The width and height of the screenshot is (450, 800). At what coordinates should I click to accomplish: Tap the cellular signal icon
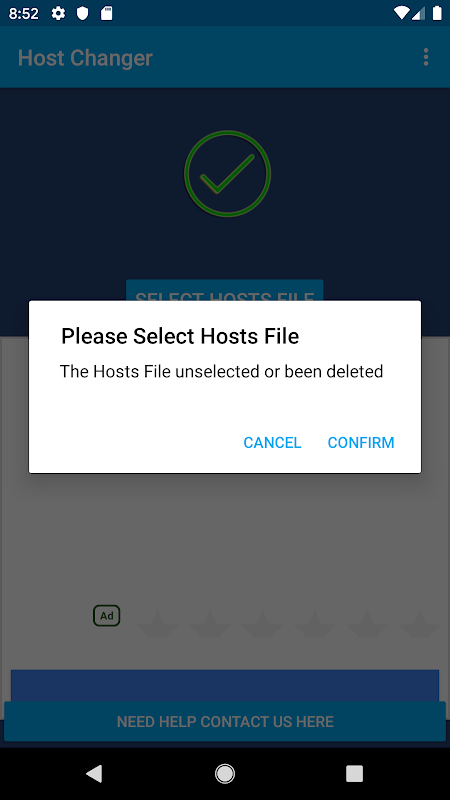coord(419,13)
